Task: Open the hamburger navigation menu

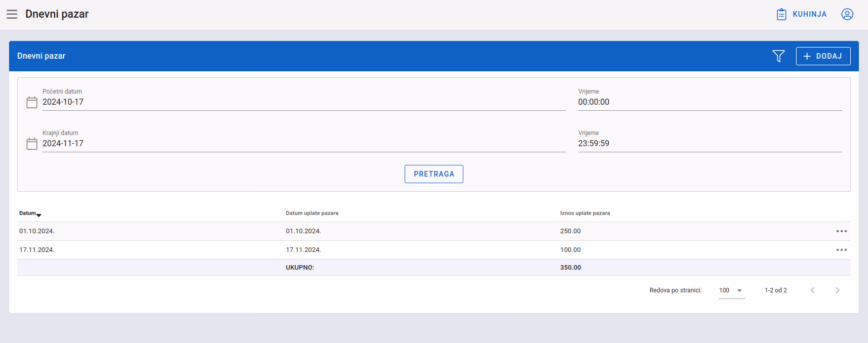Action: click(x=12, y=14)
